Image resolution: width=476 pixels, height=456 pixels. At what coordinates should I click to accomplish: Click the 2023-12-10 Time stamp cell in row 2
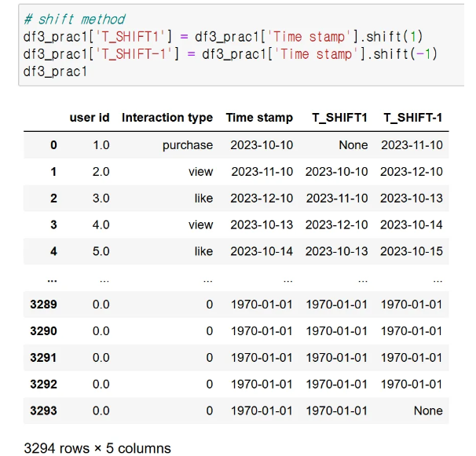[262, 199]
